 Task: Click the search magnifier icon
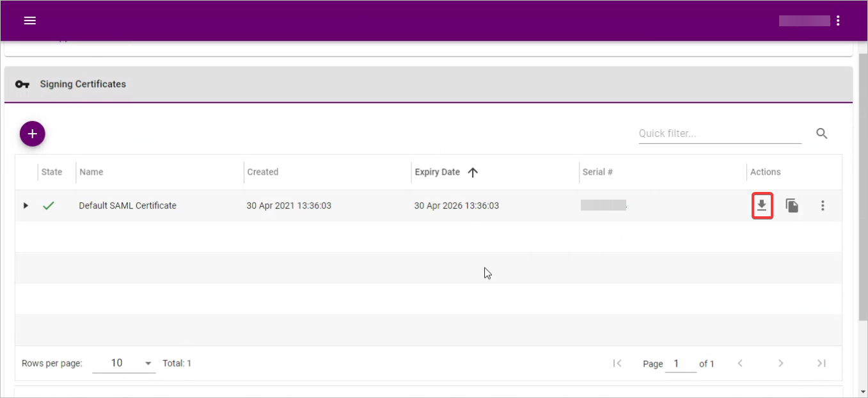(822, 134)
